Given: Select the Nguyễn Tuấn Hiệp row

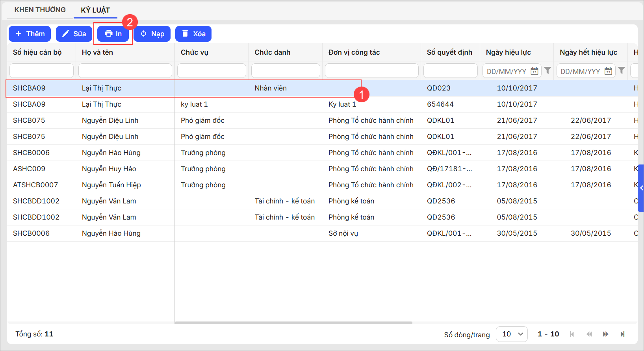Looking at the screenshot, I should coord(111,185).
